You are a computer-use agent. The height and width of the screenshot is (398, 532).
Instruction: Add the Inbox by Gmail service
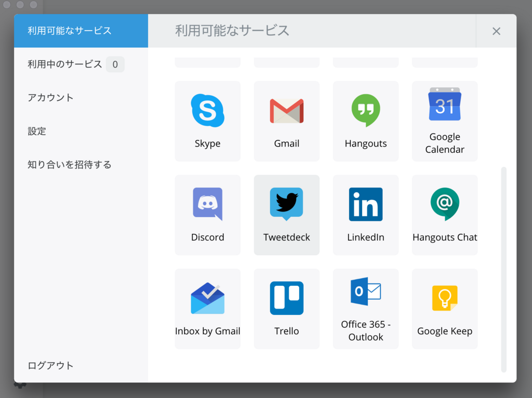pos(207,309)
